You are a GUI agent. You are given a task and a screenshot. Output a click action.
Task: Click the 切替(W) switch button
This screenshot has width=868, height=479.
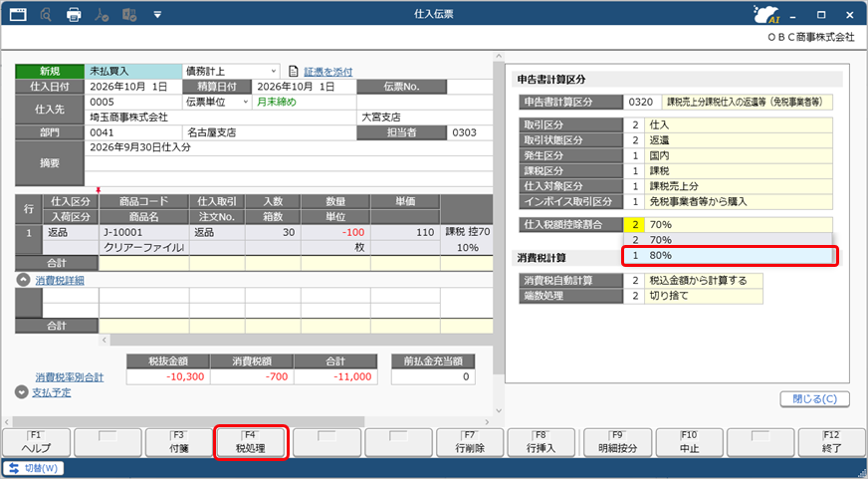(x=33, y=468)
